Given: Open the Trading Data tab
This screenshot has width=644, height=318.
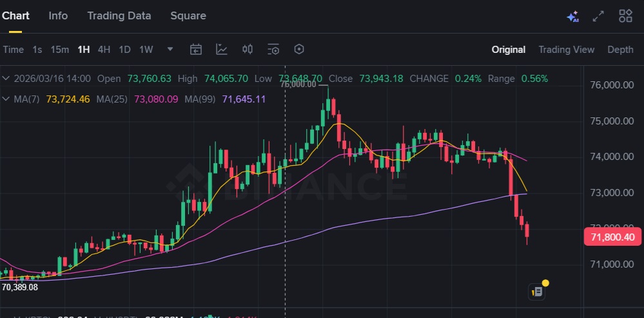Looking at the screenshot, I should pos(119,16).
